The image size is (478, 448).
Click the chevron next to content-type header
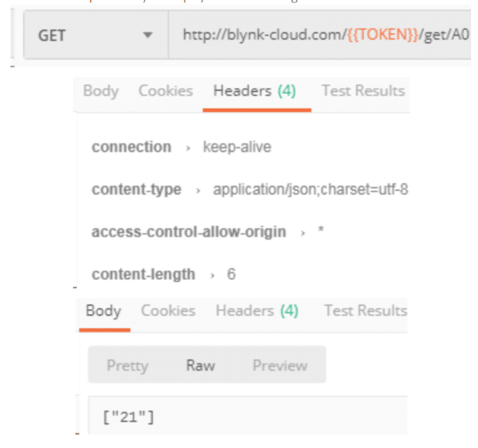tap(197, 190)
